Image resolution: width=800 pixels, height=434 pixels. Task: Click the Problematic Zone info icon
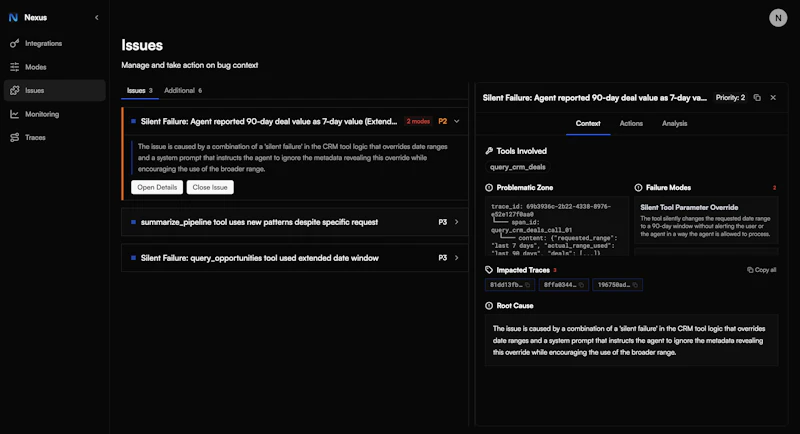pyautogui.click(x=489, y=188)
